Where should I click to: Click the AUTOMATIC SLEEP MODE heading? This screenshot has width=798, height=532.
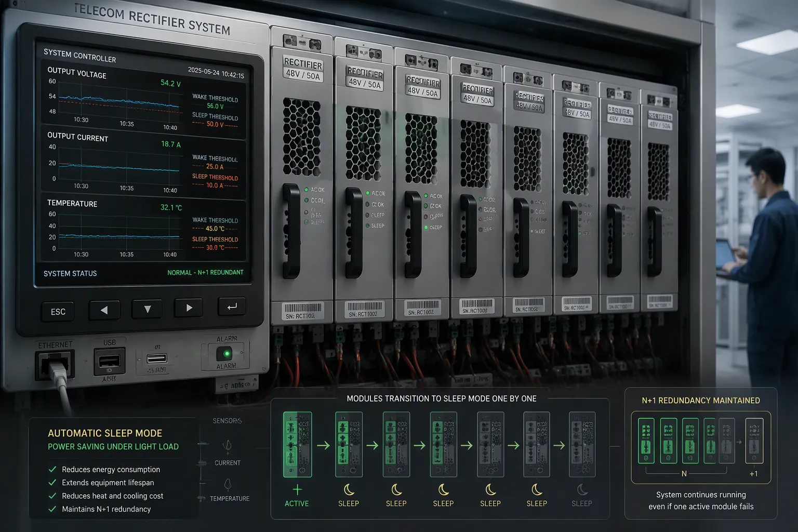tap(105, 433)
